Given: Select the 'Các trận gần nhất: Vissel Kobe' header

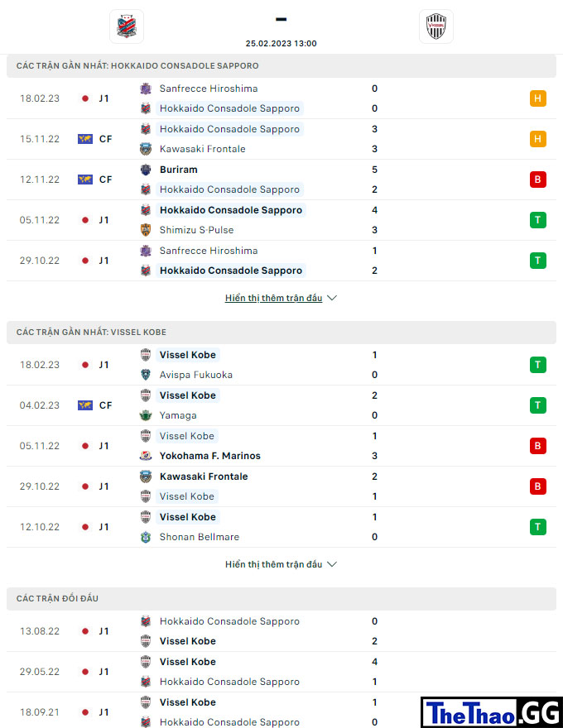Looking at the screenshot, I should pos(281,332).
